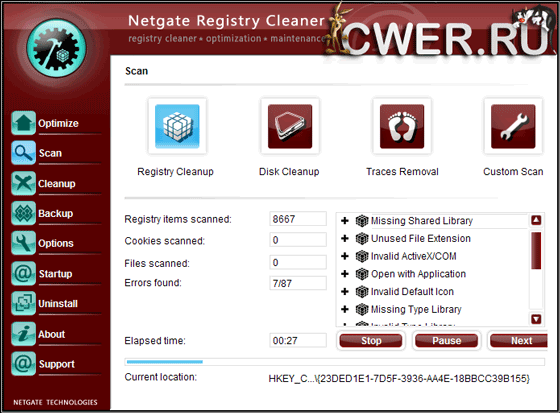
Task: Expand the Unused File Extension node
Action: point(345,238)
